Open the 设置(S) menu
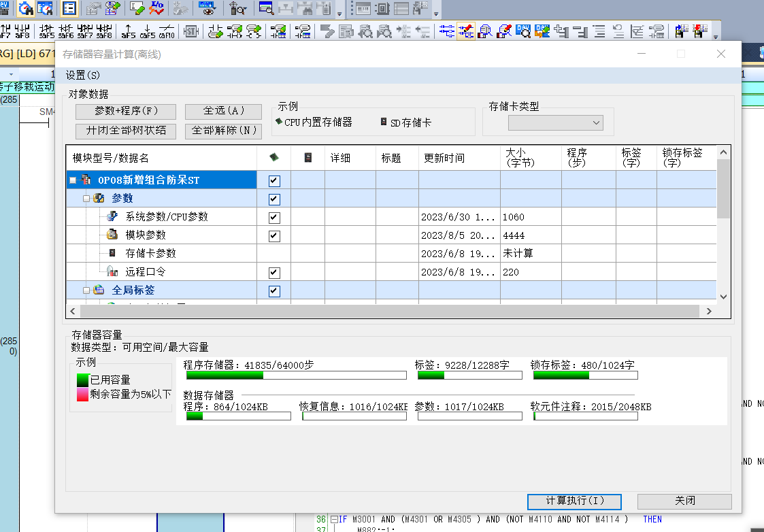 click(x=82, y=76)
